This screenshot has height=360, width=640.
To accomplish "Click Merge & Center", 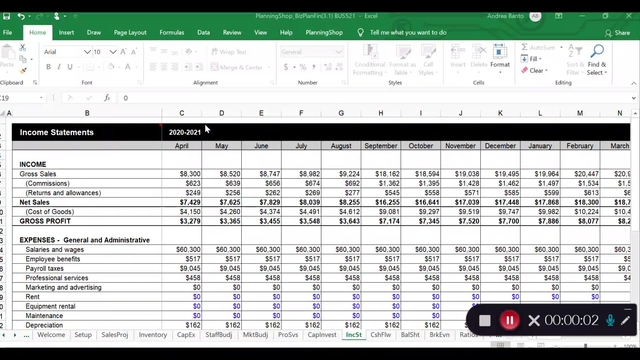I will tap(237, 67).
